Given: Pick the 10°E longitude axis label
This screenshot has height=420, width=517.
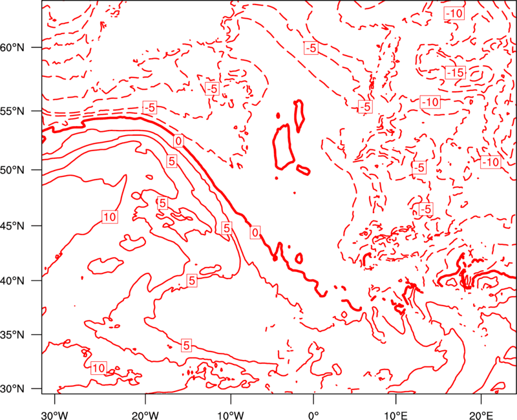Looking at the screenshot, I should (x=396, y=415).
